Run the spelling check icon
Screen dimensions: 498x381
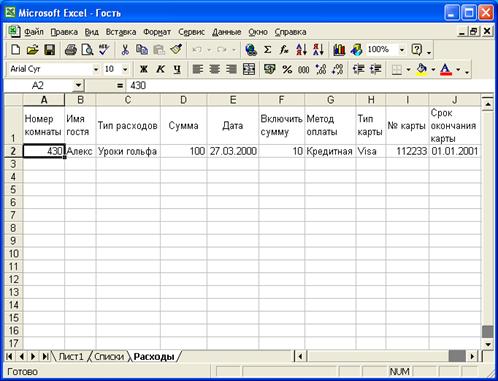point(104,50)
